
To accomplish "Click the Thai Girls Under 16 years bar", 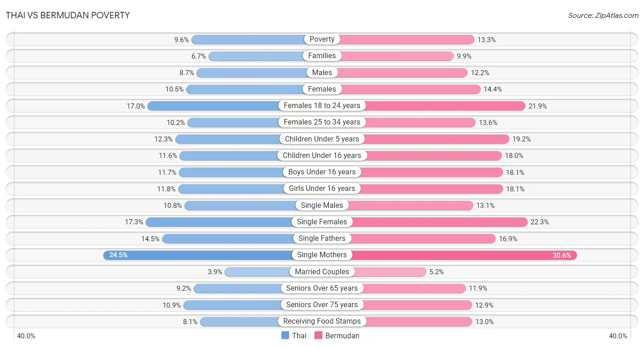I will click(250, 189).
